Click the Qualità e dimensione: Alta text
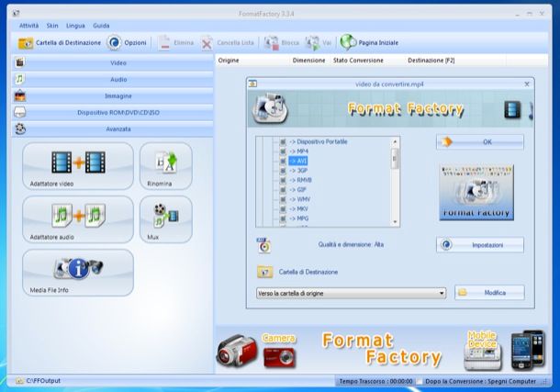This screenshot has width=560, height=392. [351, 245]
